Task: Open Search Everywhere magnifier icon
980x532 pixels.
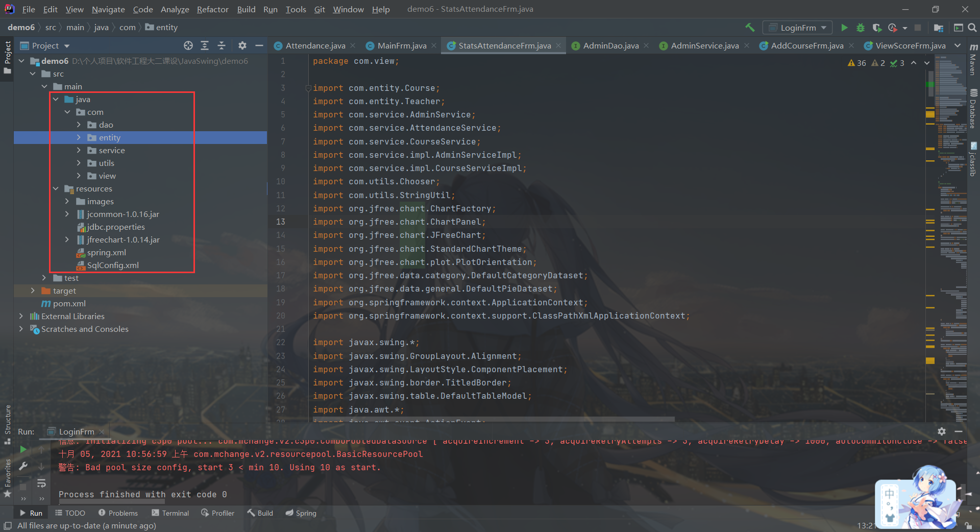Action: [x=972, y=28]
